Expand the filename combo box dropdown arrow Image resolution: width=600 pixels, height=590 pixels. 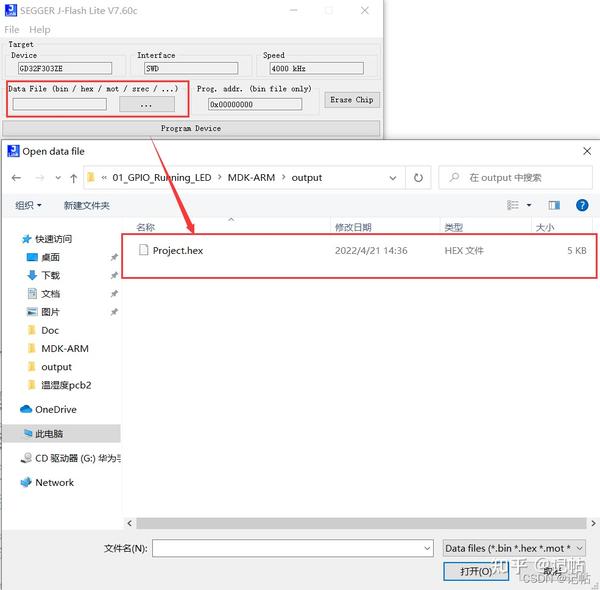point(427,548)
